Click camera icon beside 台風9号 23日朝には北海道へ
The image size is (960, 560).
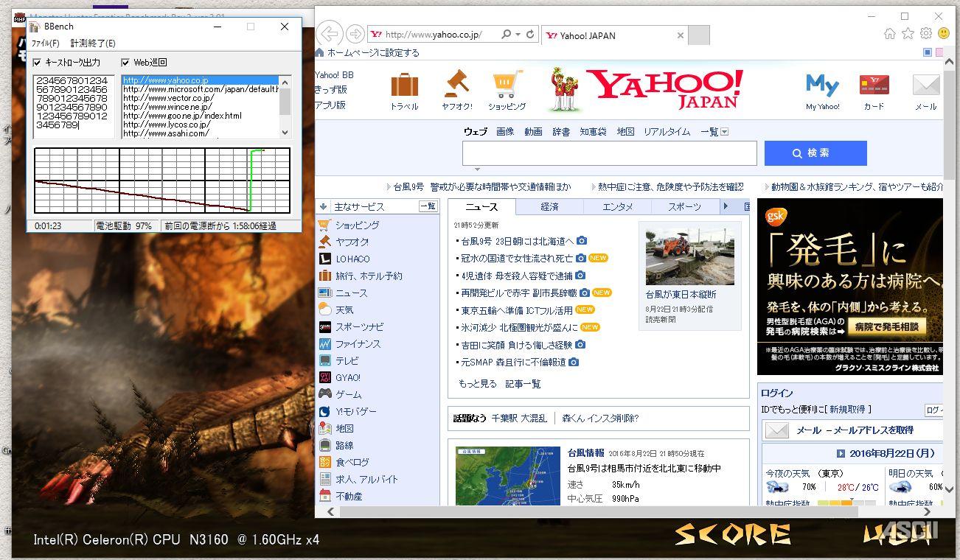[x=582, y=241]
